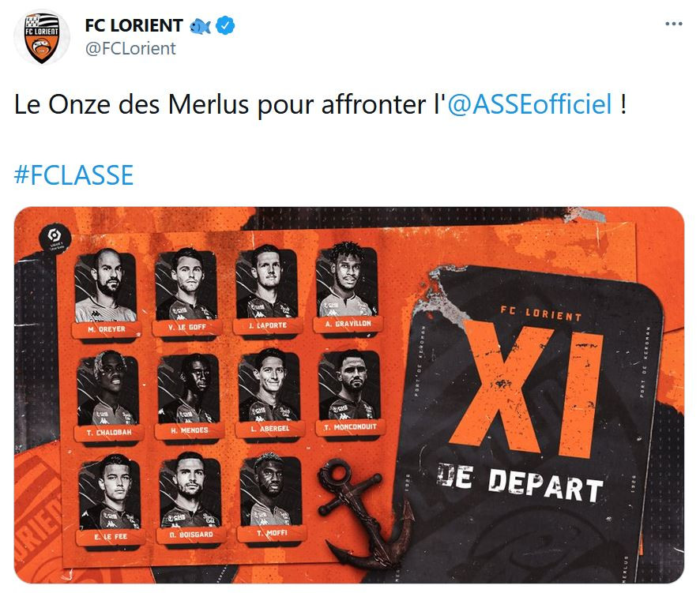Select the V. Le Goff player card

pyautogui.click(x=186, y=293)
